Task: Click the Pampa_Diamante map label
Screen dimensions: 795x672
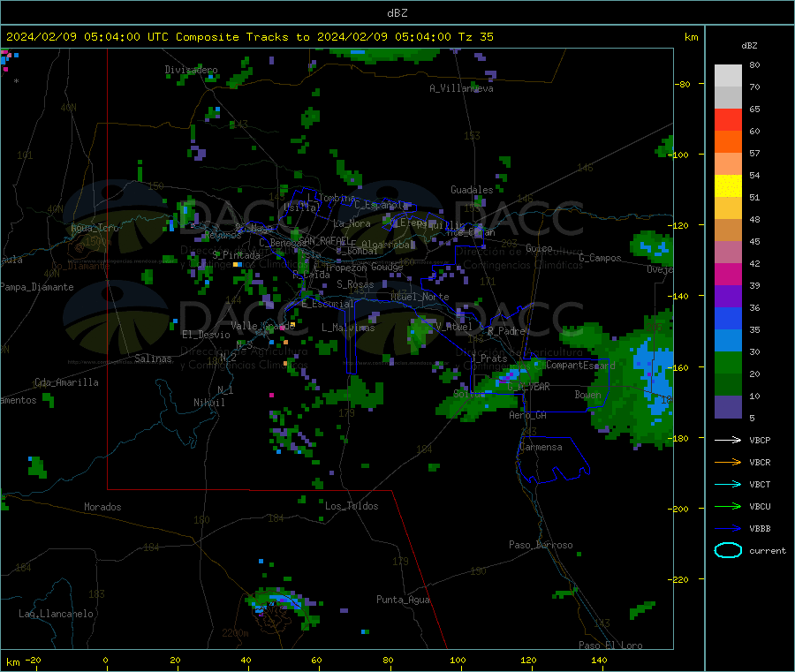Action: coord(37,287)
